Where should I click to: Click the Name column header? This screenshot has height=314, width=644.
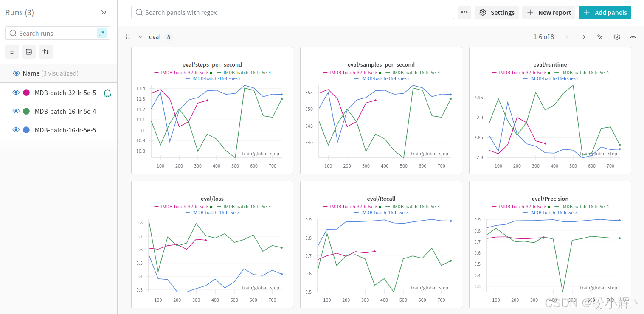(31, 73)
